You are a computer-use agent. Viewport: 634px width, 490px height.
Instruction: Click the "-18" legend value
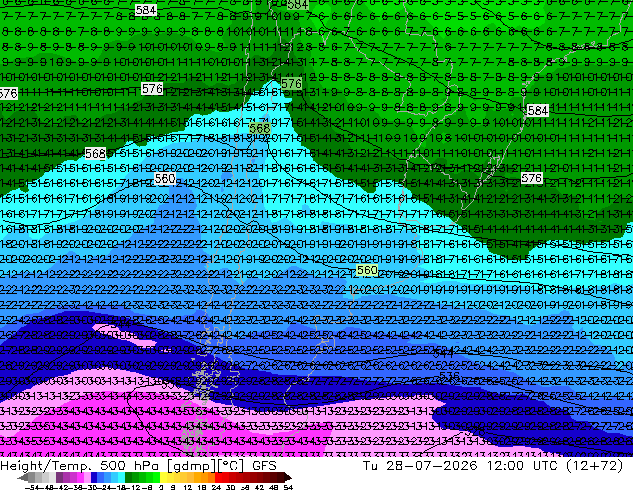click(120, 487)
